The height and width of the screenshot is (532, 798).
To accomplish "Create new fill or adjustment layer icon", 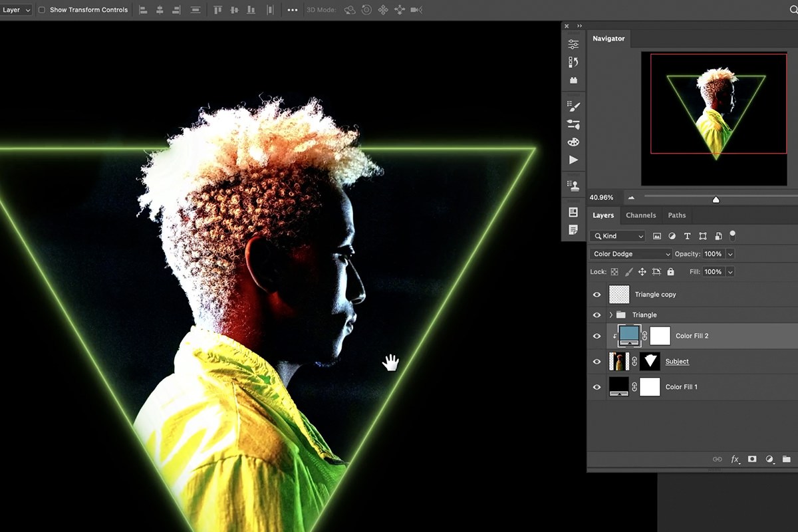I will pyautogui.click(x=769, y=459).
